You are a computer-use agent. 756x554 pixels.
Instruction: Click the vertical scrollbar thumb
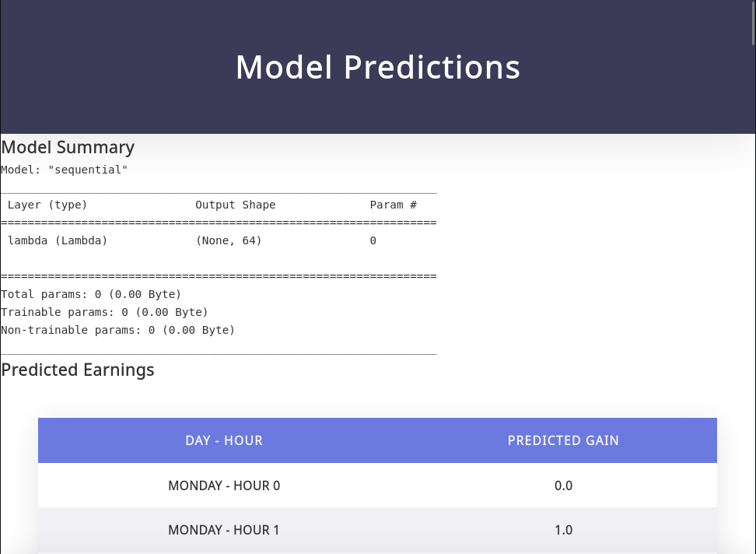(x=752, y=22)
